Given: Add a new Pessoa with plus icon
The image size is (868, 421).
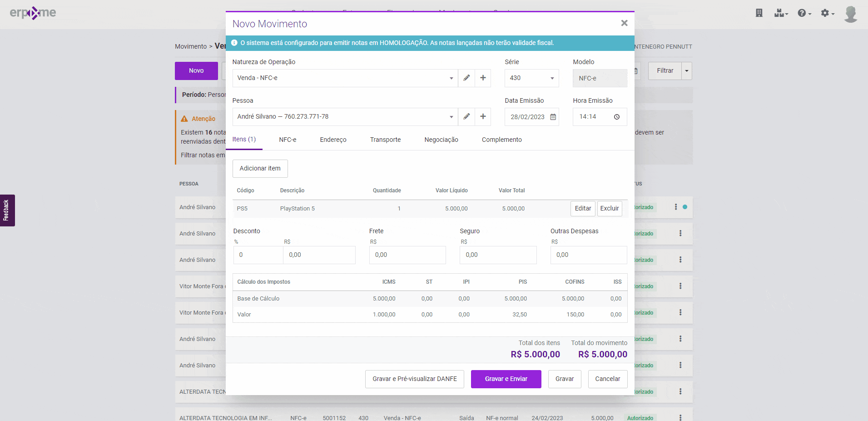Looking at the screenshot, I should pos(483,116).
